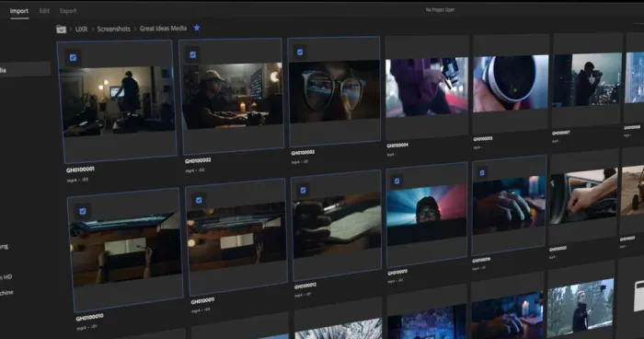Go to the UXR folder in the breadcrumb

click(x=81, y=29)
